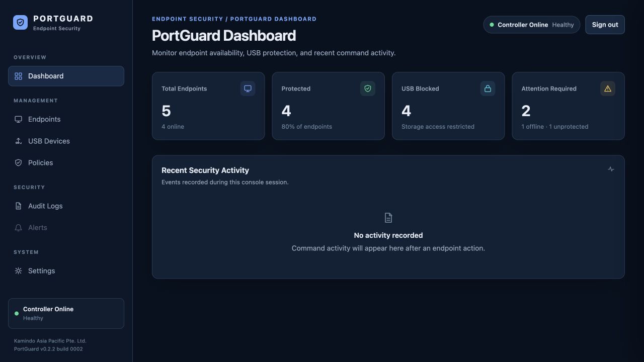Screen dimensions: 644x362
Task: Click the Recent Security Activity heading
Action: [x=205, y=170]
